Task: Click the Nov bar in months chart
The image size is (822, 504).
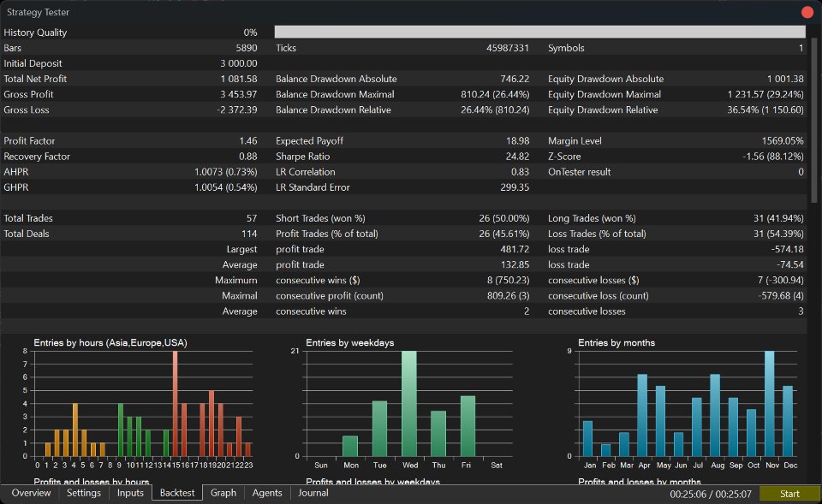Action: pos(770,403)
